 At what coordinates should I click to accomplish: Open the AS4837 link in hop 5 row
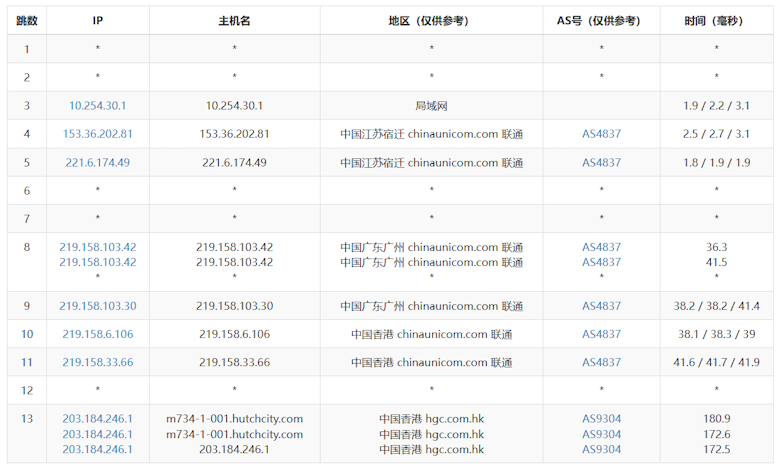point(601,162)
